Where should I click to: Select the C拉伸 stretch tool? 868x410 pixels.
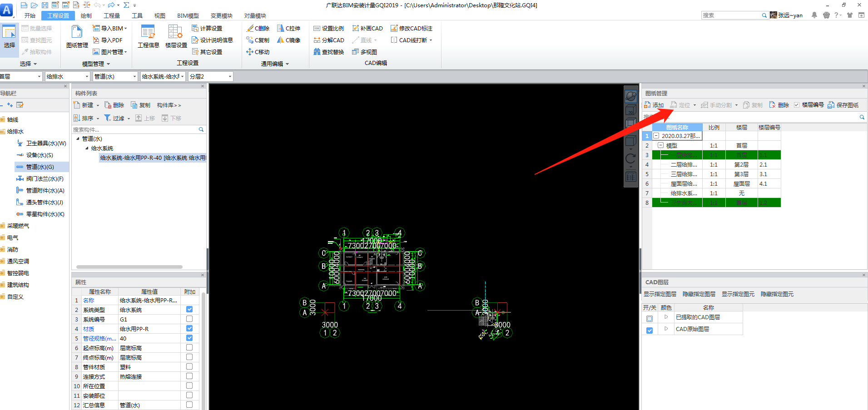pos(289,28)
